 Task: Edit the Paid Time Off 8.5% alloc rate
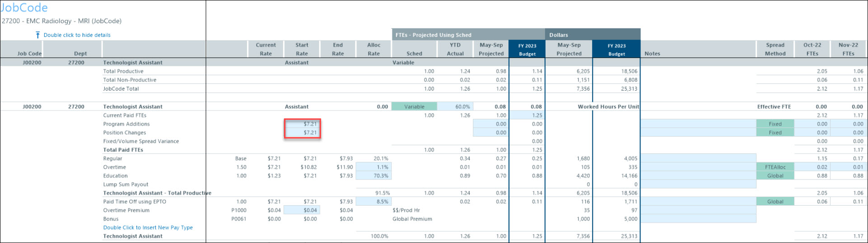tap(373, 202)
